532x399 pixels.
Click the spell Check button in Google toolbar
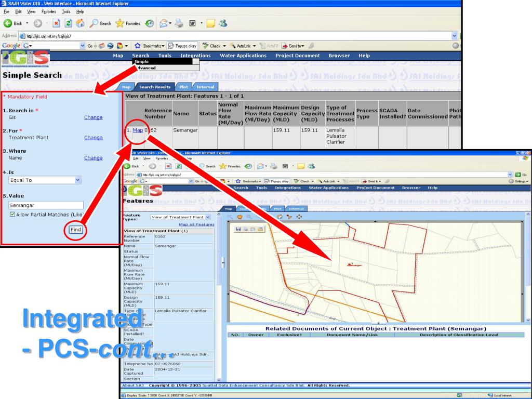pyautogui.click(x=212, y=46)
